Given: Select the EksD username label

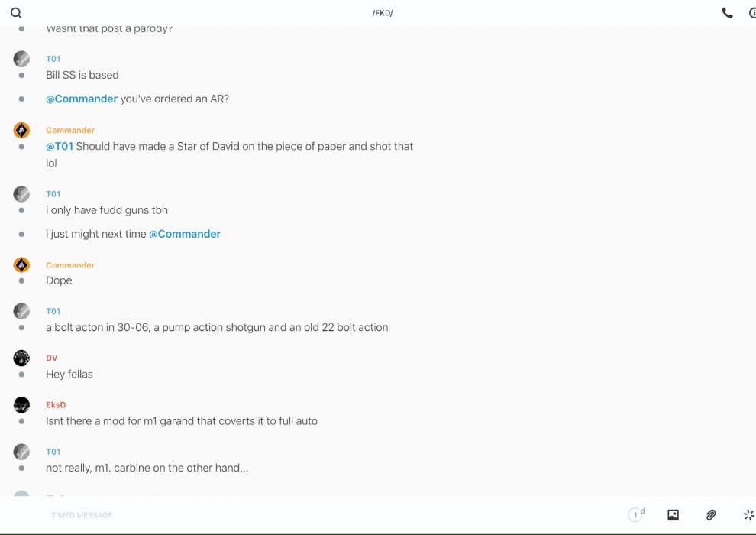Looking at the screenshot, I should tap(56, 405).
